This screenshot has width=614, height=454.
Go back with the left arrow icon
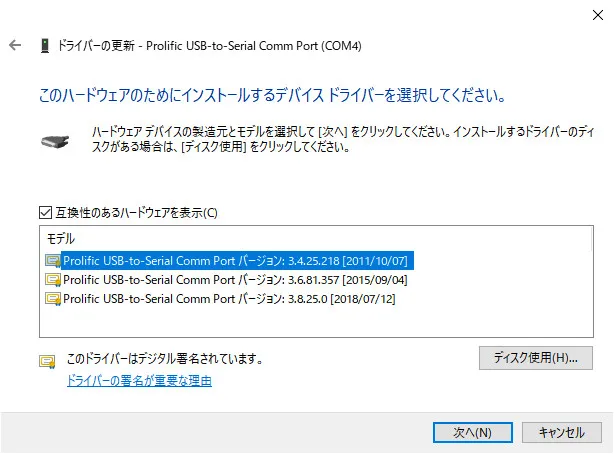(x=15, y=45)
